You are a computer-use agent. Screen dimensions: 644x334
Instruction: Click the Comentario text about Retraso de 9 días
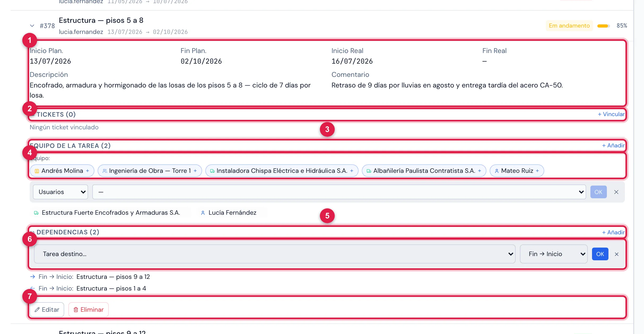[447, 85]
